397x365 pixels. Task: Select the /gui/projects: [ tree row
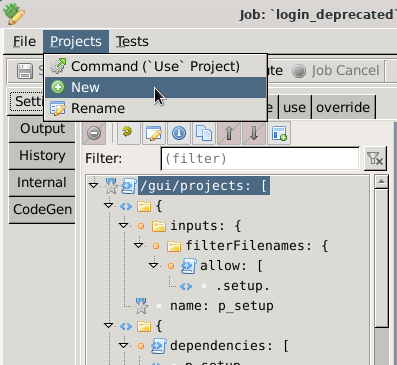coord(204,186)
